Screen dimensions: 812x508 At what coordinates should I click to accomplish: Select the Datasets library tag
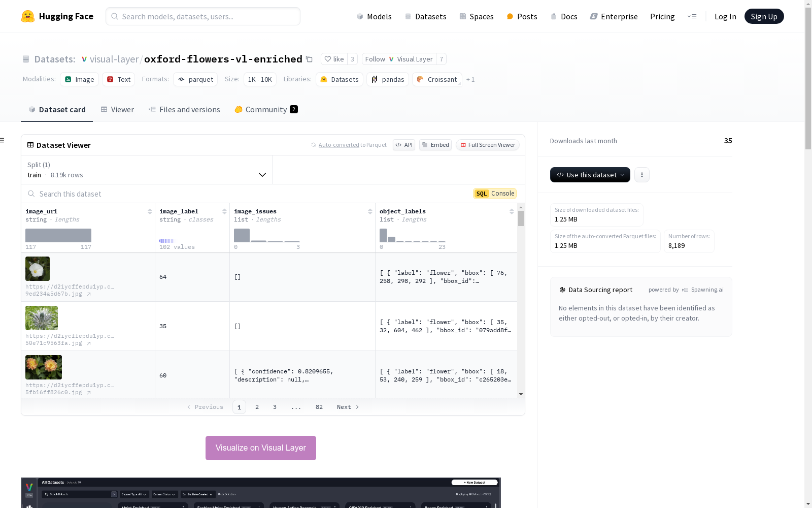pos(339,79)
